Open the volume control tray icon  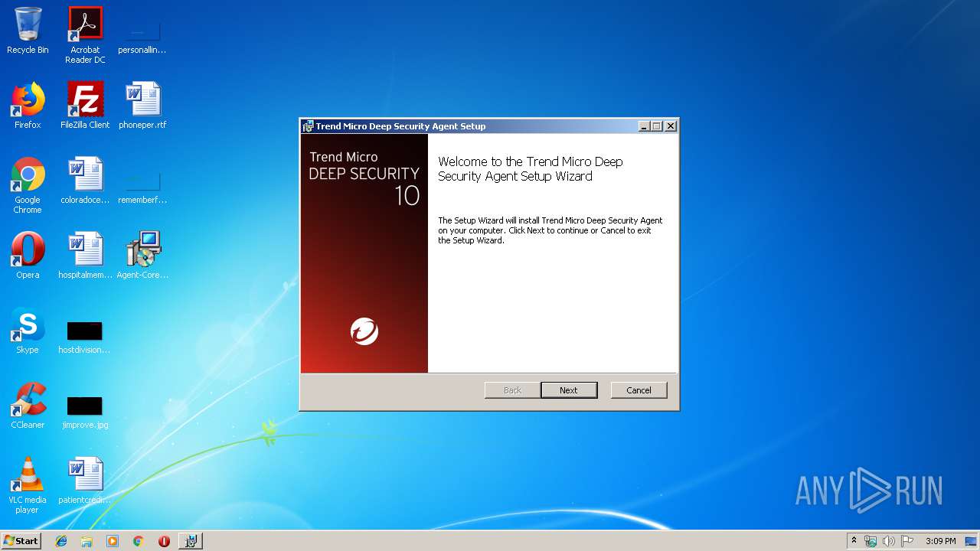pyautogui.click(x=889, y=541)
